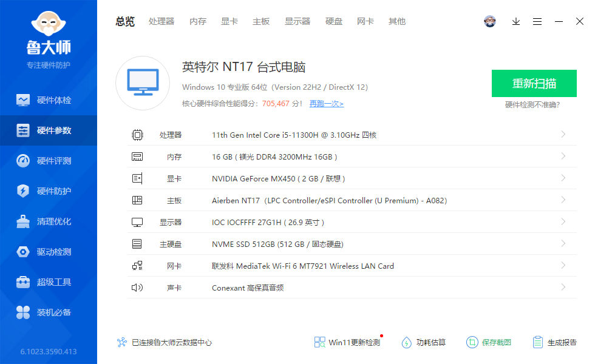This screenshot has height=364, width=595.
Task: Go to 硬件评测 benchmark section
Action: [x=48, y=161]
